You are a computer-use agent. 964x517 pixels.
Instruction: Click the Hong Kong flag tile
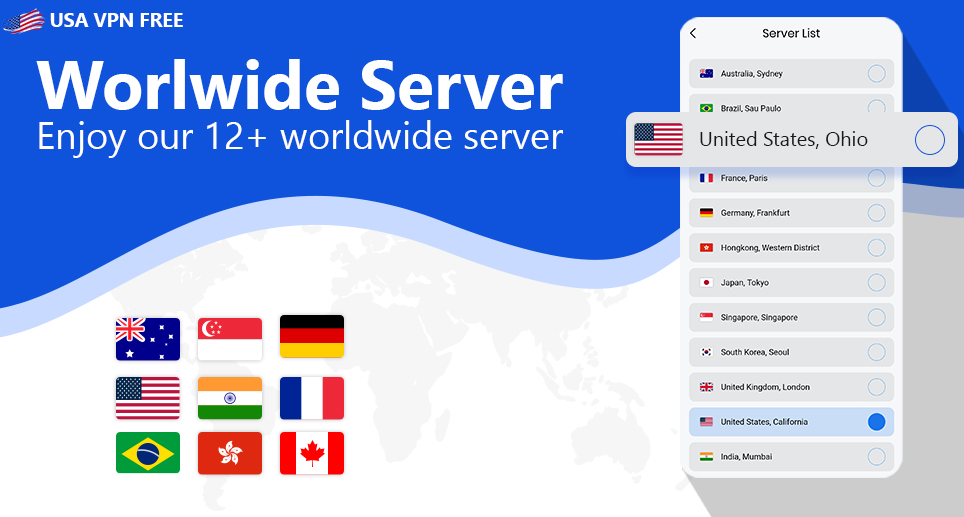tap(230, 453)
